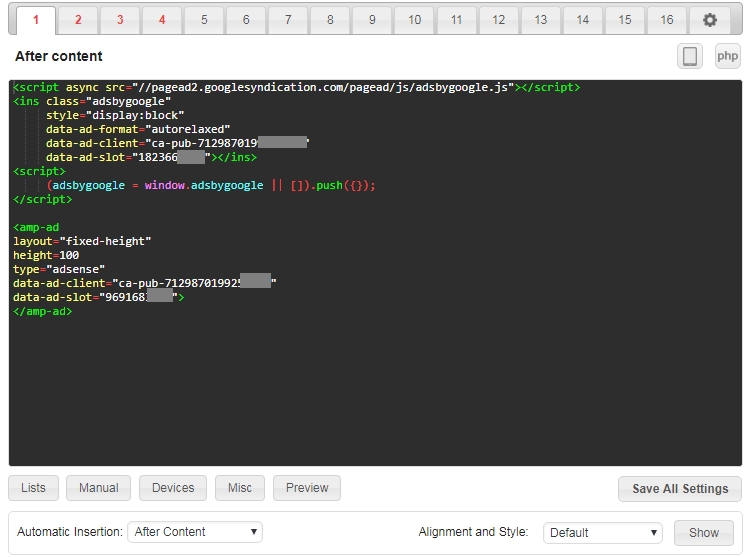745x557 pixels.
Task: Open the Alignment and Style dropdown
Action: (602, 532)
